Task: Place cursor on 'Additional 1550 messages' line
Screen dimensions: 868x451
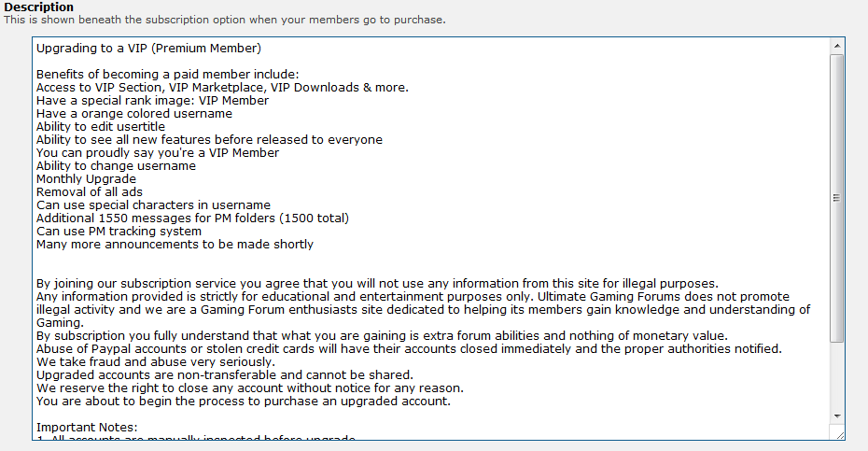Action: pyautogui.click(x=192, y=218)
